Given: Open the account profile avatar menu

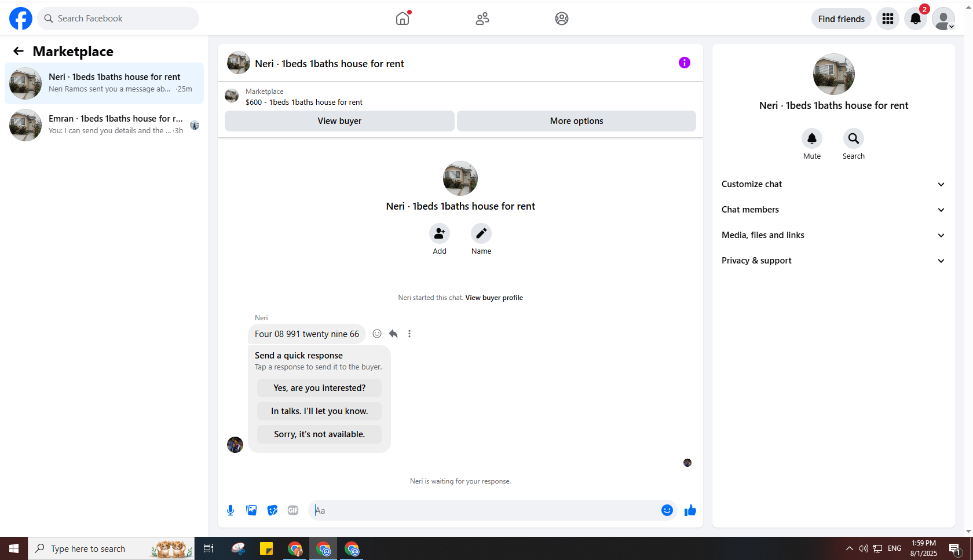Looking at the screenshot, I should coord(943,19).
